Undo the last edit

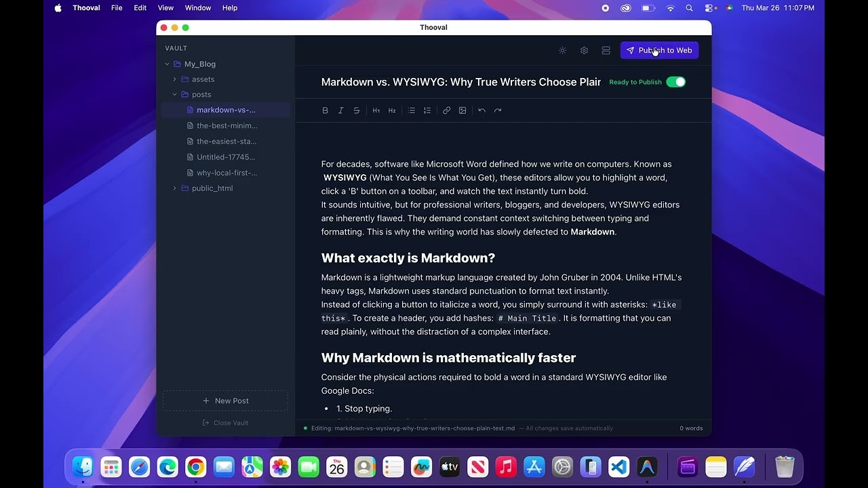tap(481, 110)
